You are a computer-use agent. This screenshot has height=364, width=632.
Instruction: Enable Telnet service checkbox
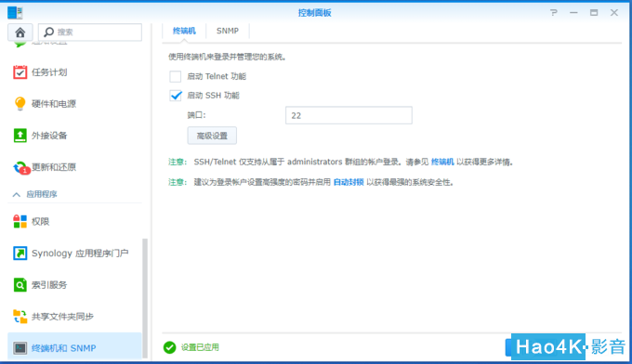tap(176, 76)
